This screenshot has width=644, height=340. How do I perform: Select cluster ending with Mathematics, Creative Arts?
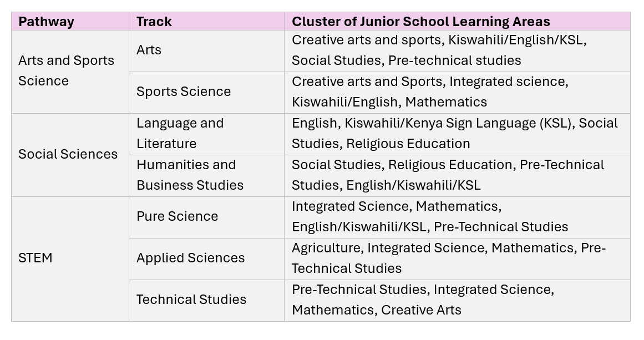point(457,300)
